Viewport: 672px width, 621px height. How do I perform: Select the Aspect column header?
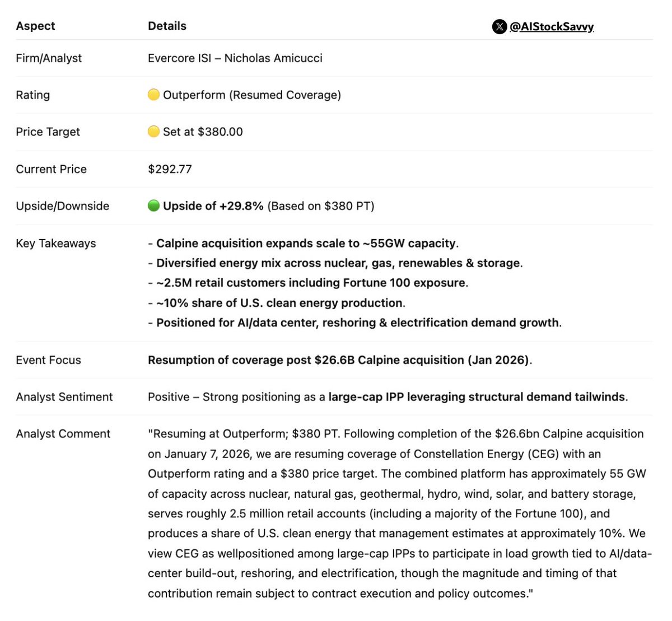coord(35,26)
